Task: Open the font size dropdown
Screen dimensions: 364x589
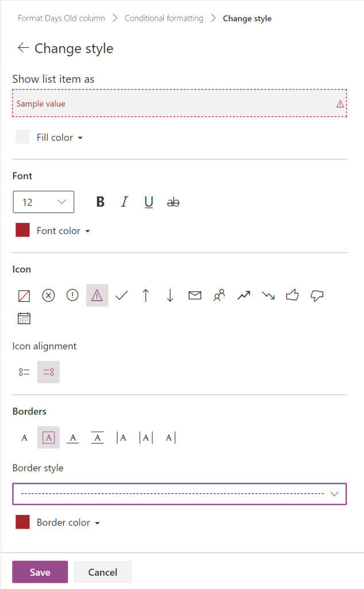Action: tap(44, 202)
